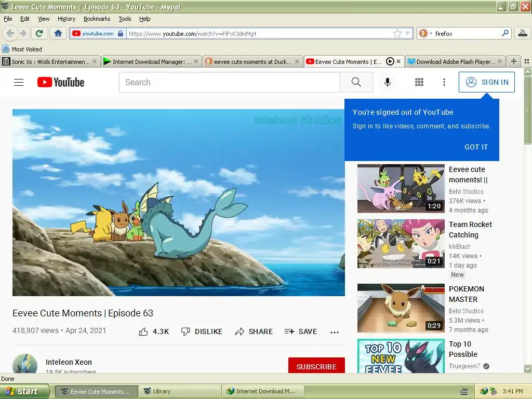Mute tab with the audio playing icon
This screenshot has height=399, width=532.
[390, 61]
